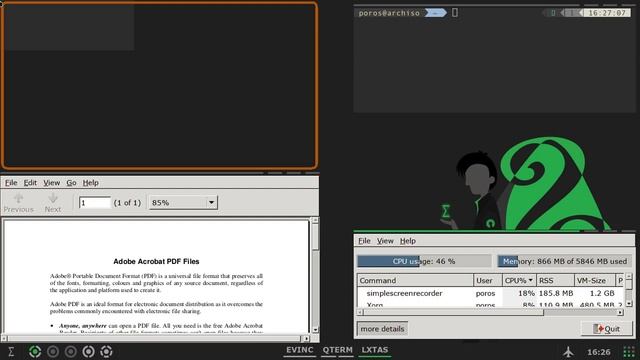Click the LXTask horizontal scrollbar
Image resolution: width=640 pixels, height=360 pixels.
(x=490, y=312)
